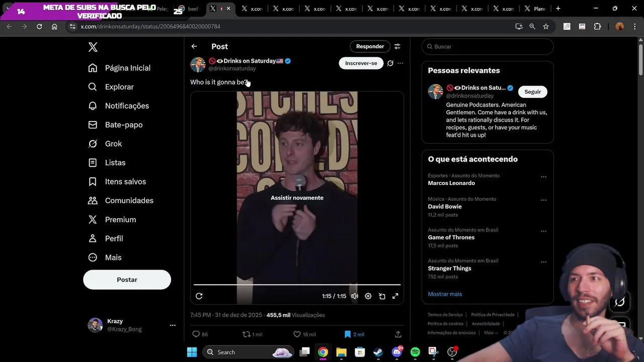644x362 pixels.
Task: Open Bate-papo messages
Action: pyautogui.click(x=116, y=125)
